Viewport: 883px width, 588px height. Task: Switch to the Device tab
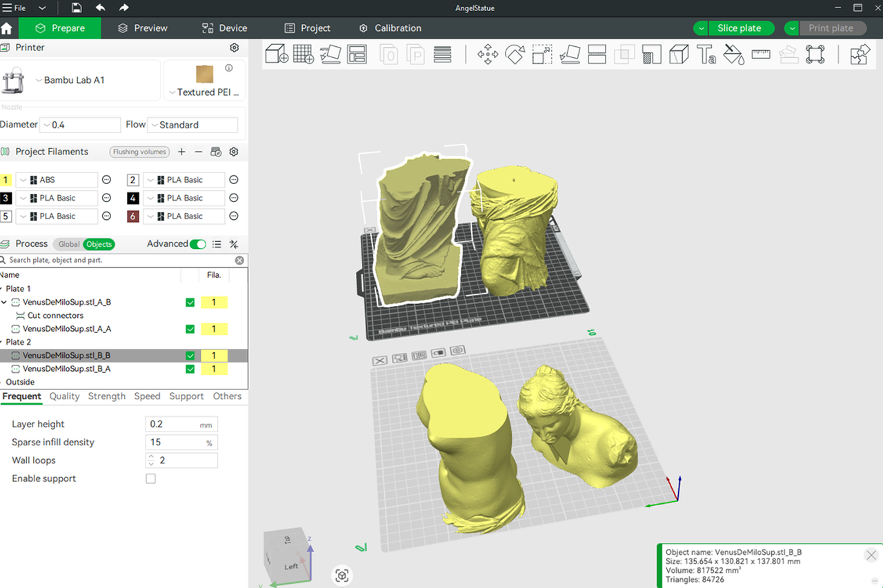[x=225, y=28]
